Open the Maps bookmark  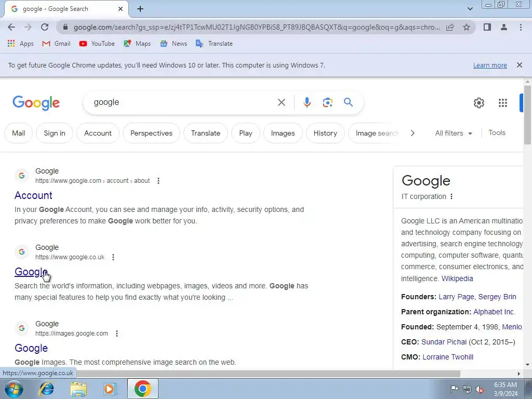point(137,44)
